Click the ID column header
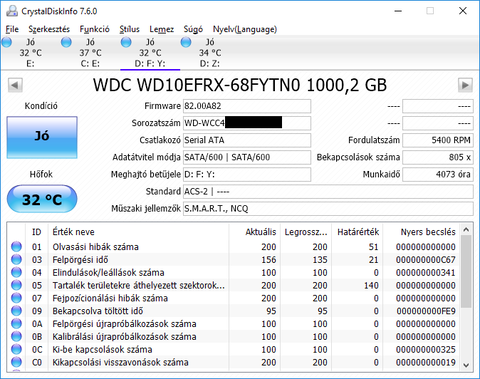This screenshot has width=480, height=379. (x=37, y=232)
